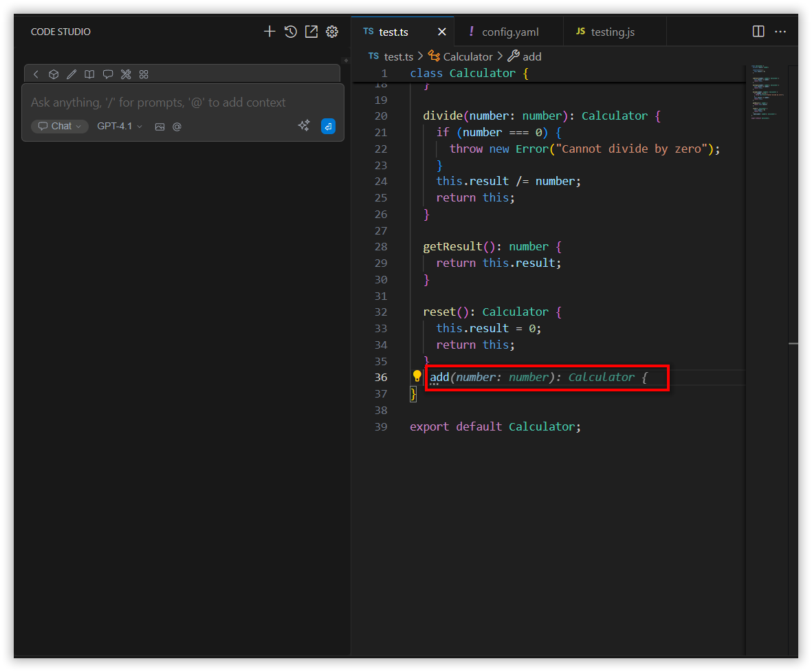Open the Chat mode dropdown

coord(60,126)
